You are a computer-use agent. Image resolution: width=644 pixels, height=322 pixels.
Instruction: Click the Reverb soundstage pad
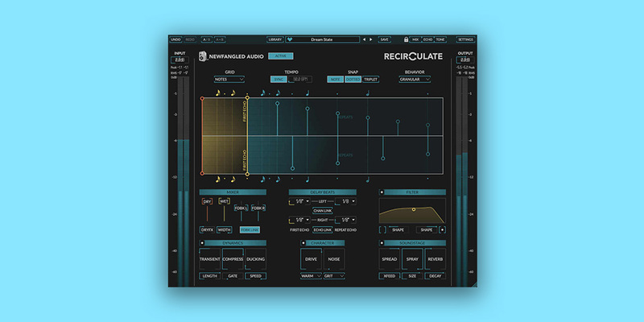tap(436, 259)
